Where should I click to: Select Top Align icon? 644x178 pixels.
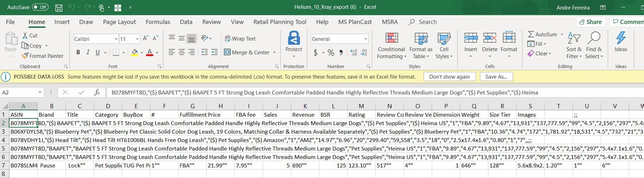point(171,38)
